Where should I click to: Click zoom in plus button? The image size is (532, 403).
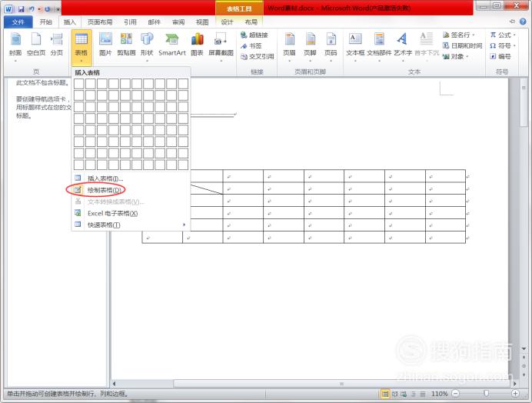click(x=515, y=394)
